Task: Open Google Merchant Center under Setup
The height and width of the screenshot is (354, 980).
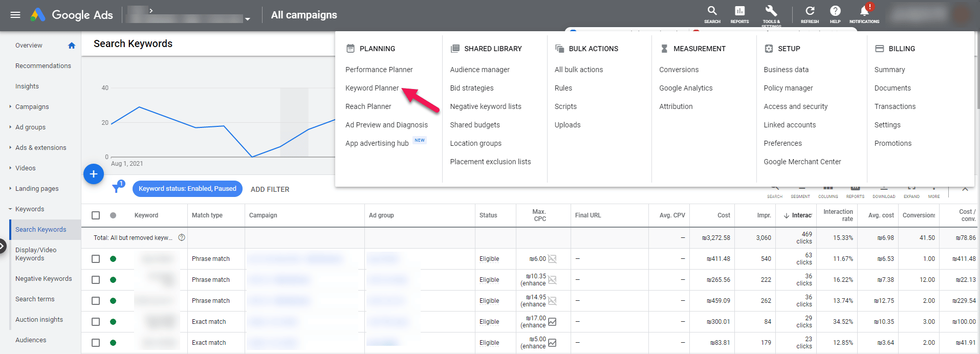Action: [802, 162]
